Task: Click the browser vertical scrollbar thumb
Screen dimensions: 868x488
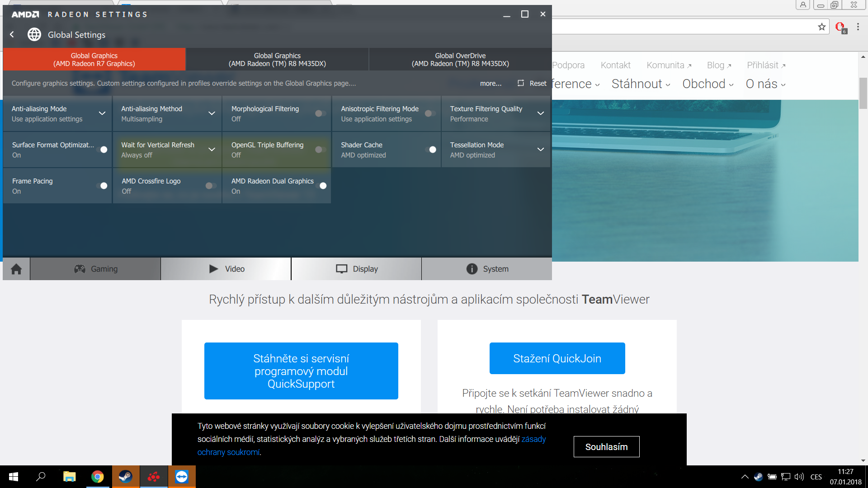Action: [x=863, y=93]
